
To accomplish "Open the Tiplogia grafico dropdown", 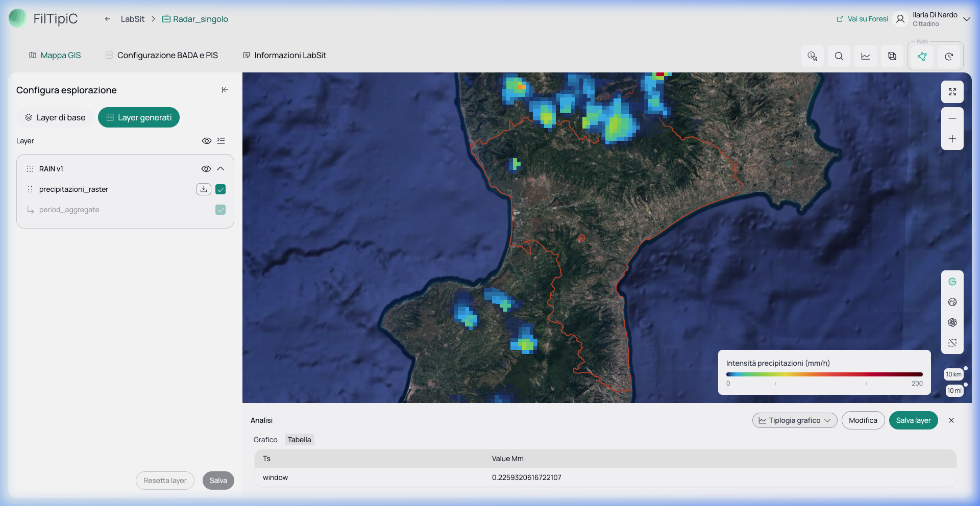I will 794,420.
